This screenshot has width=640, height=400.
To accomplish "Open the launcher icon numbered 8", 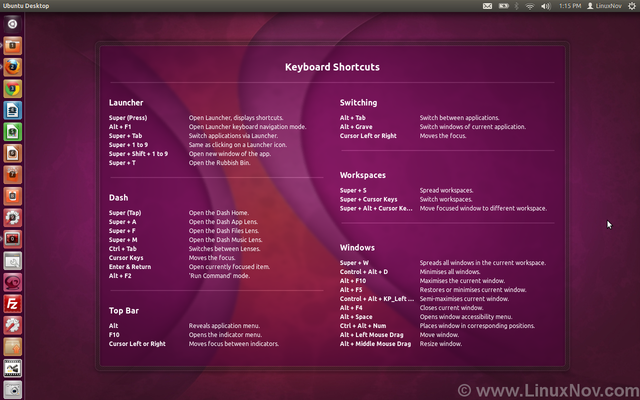I will coord(12,196).
